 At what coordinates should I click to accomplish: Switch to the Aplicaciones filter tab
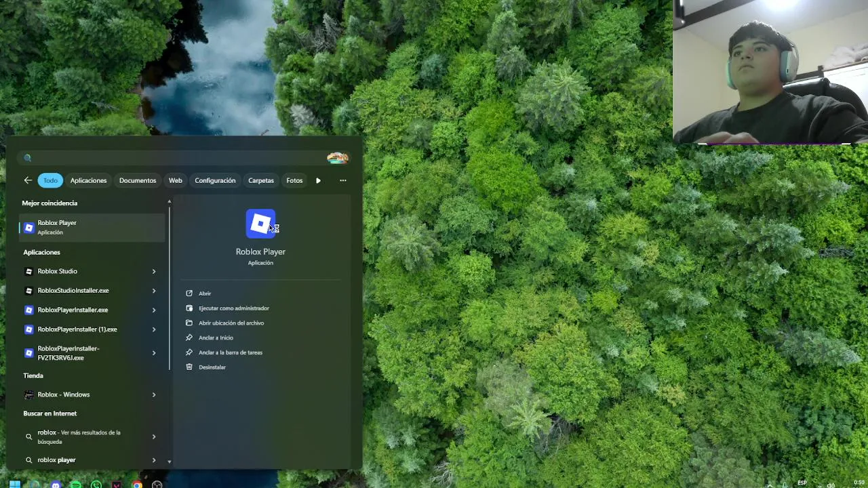tap(89, 180)
